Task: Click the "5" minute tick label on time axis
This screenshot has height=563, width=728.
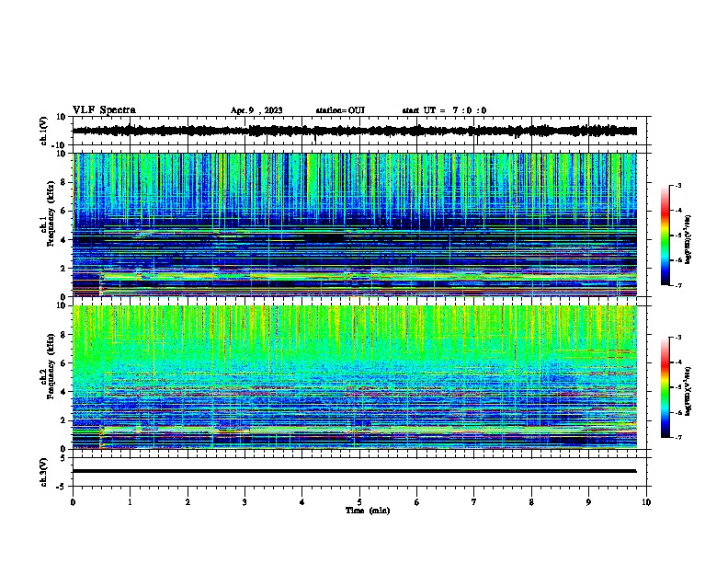Action: point(359,502)
